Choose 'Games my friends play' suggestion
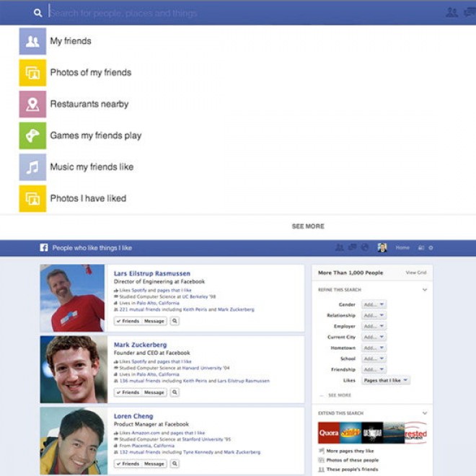The image size is (476, 476). coord(96,136)
